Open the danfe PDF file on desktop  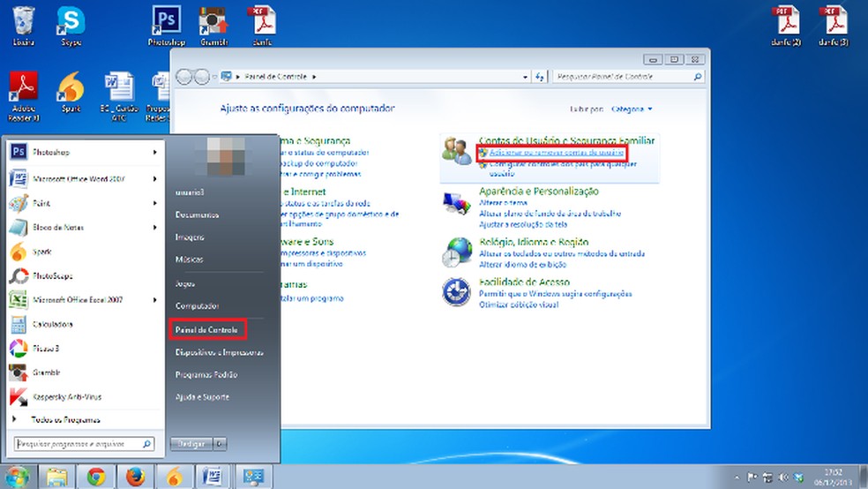(262, 26)
